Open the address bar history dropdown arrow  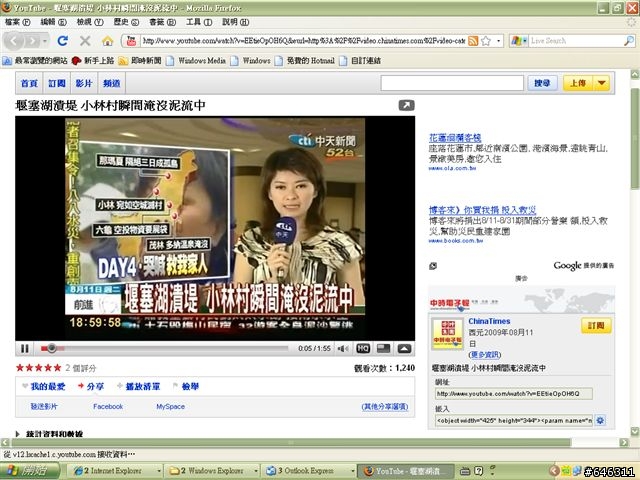(x=498, y=41)
